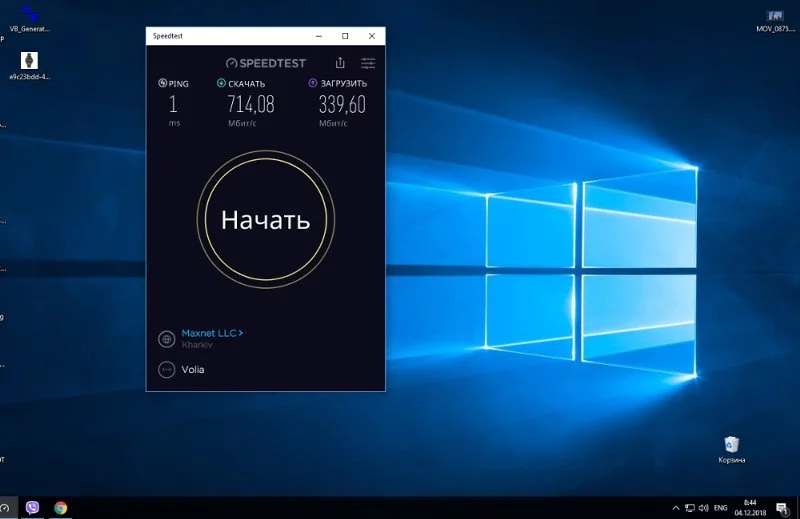Click the download value 714,08
Screen dimensions: 800x519
(251, 105)
